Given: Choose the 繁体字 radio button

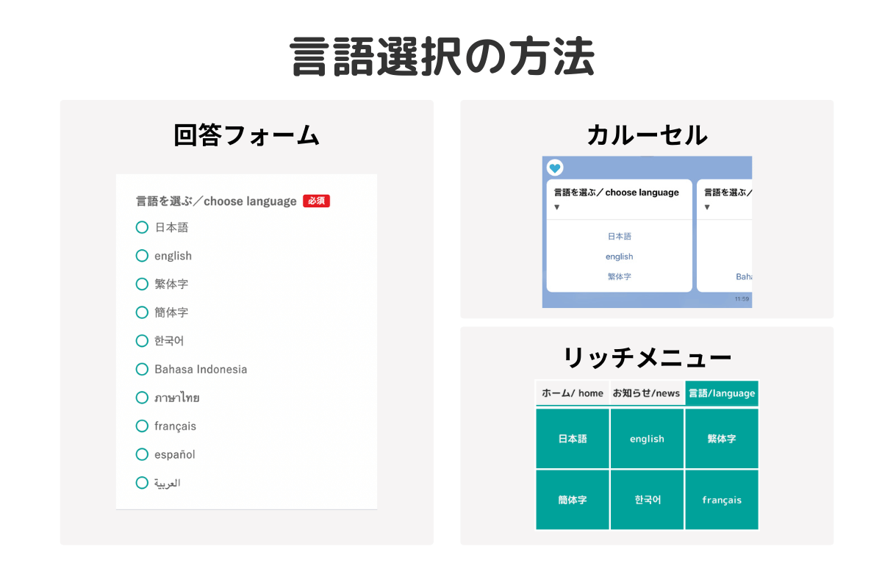Looking at the screenshot, I should 142,284.
